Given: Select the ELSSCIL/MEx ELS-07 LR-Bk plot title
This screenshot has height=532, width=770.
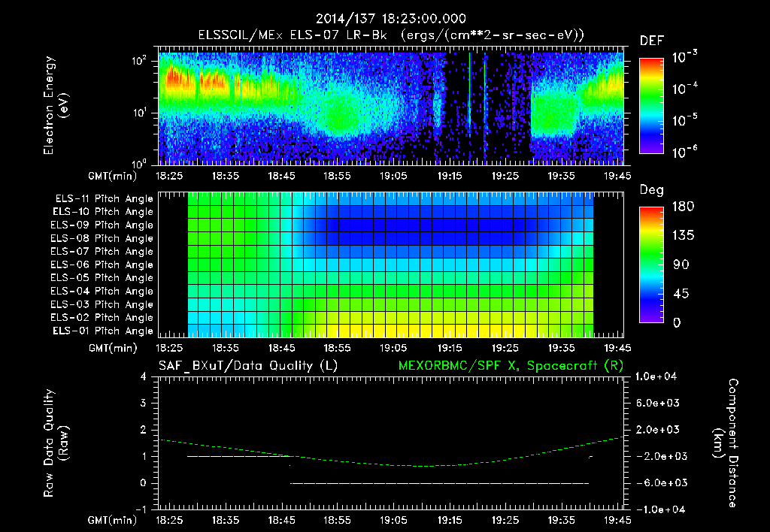Looking at the screenshot, I should coord(391,35).
